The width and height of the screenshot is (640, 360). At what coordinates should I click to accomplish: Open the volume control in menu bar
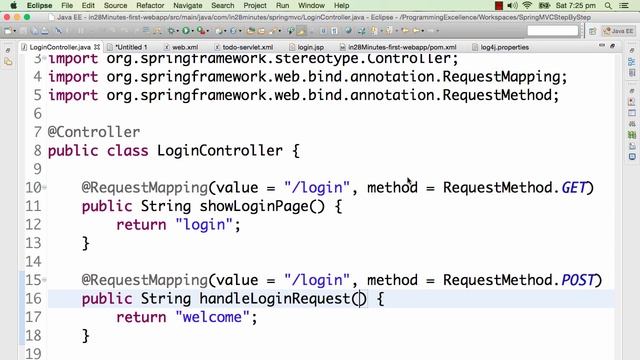pyautogui.click(x=513, y=6)
